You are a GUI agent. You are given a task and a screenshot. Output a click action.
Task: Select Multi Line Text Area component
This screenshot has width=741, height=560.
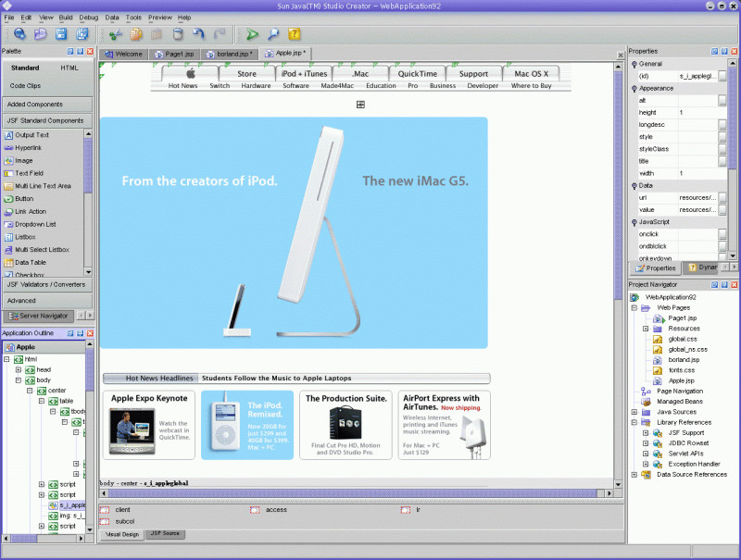tap(44, 186)
